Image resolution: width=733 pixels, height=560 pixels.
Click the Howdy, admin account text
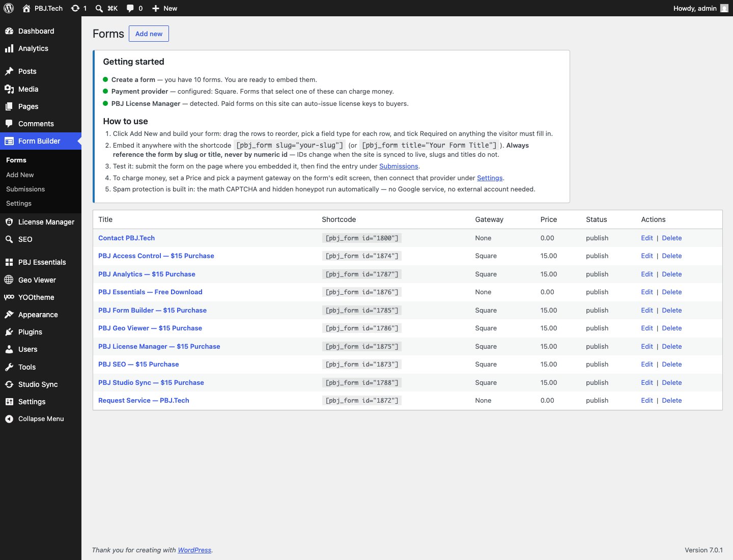[695, 8]
